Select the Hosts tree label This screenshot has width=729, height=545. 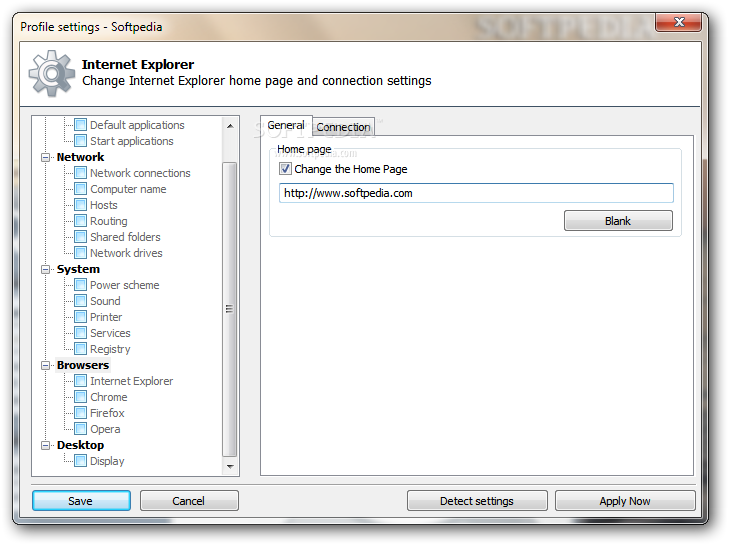click(104, 205)
